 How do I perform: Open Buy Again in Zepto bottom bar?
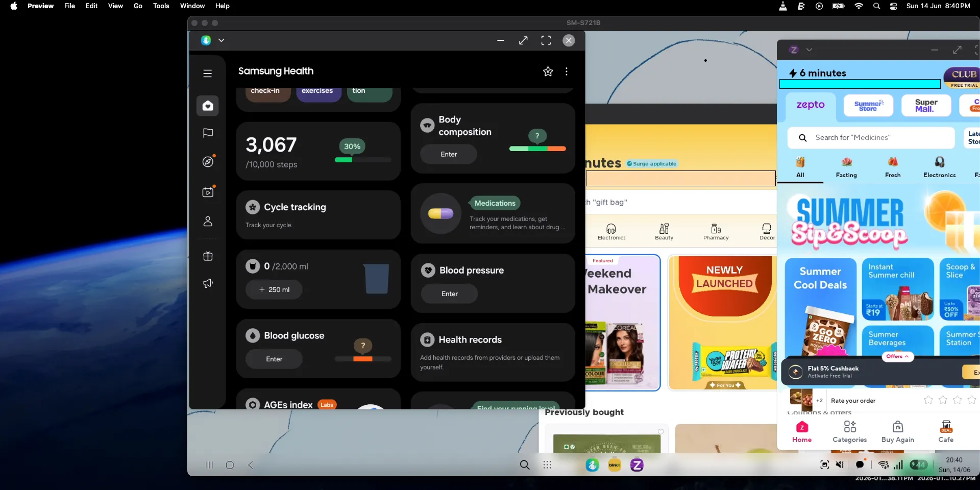[x=898, y=432]
